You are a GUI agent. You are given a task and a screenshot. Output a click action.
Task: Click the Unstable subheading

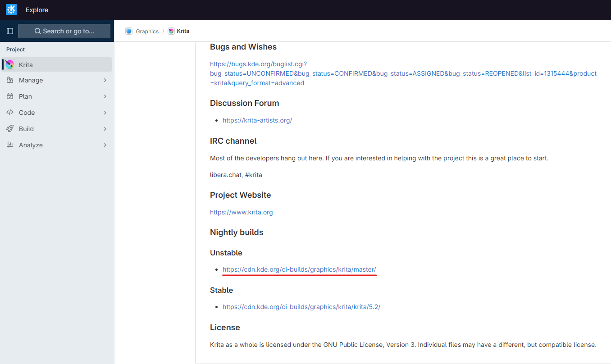tap(226, 253)
